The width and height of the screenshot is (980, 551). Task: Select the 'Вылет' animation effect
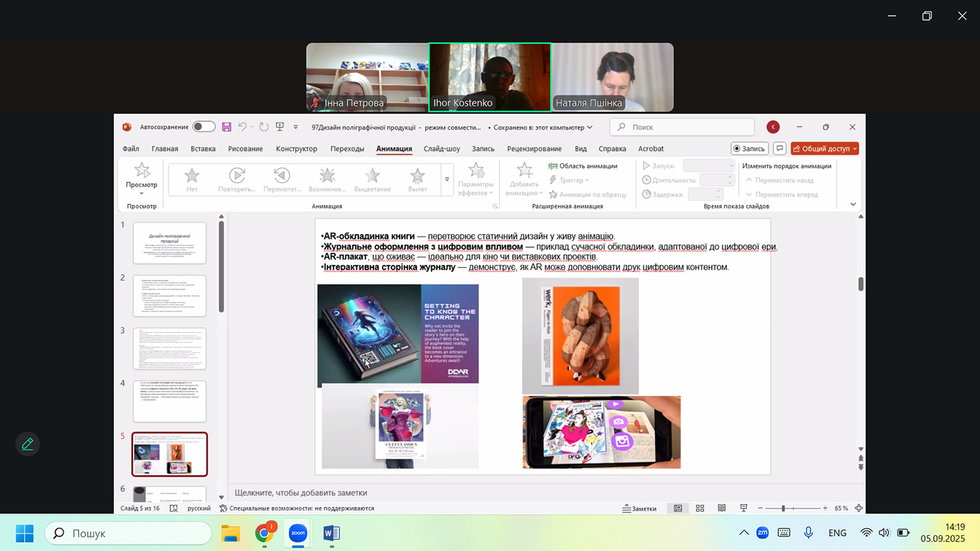click(418, 180)
